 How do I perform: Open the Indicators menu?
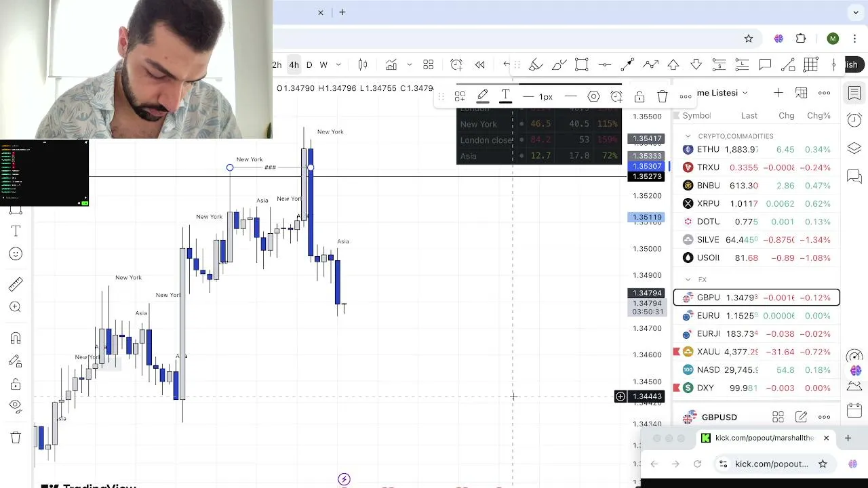pyautogui.click(x=391, y=65)
